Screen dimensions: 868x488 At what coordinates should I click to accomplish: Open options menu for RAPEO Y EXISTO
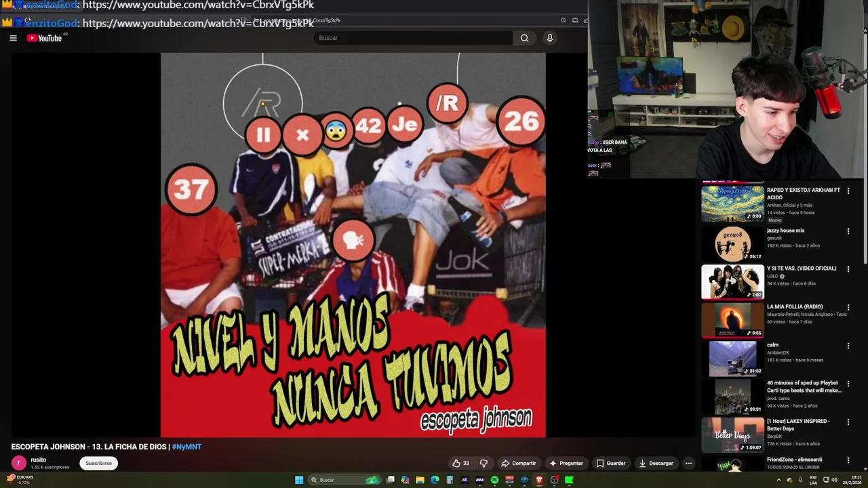coord(848,191)
